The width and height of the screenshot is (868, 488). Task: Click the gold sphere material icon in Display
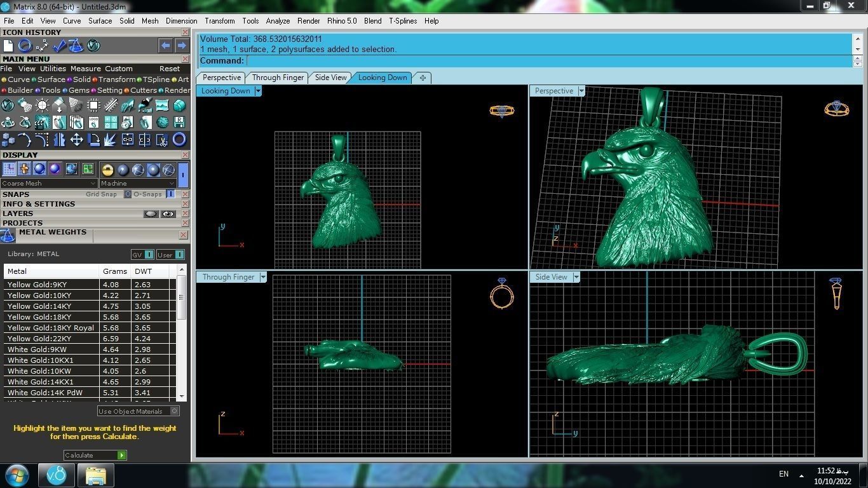pos(107,170)
